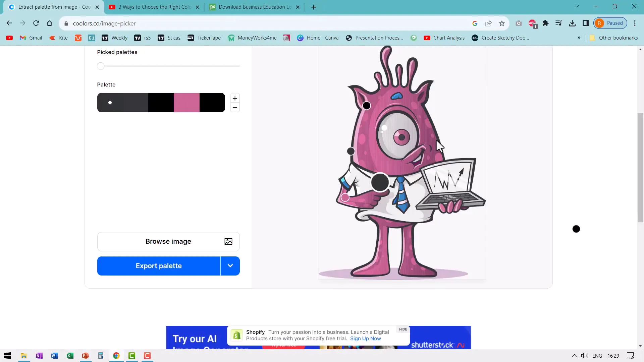
Task: Click the Export palette button
Action: click(x=159, y=266)
